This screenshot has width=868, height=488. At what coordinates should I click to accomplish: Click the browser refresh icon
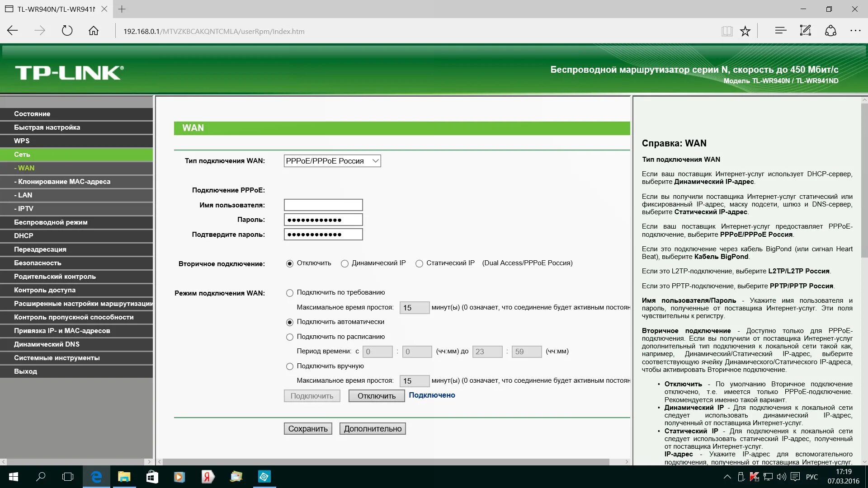[67, 31]
